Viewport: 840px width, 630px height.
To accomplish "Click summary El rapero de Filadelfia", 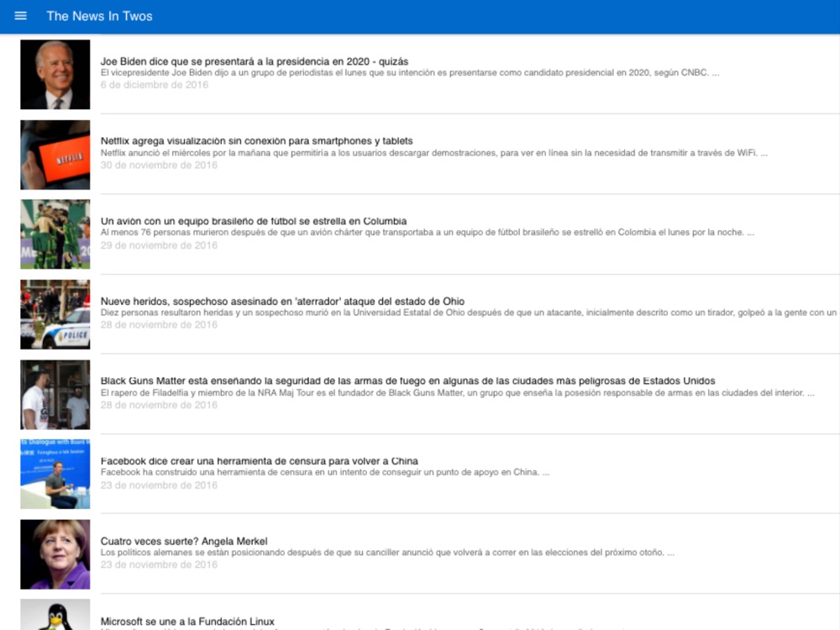I will coord(458,393).
